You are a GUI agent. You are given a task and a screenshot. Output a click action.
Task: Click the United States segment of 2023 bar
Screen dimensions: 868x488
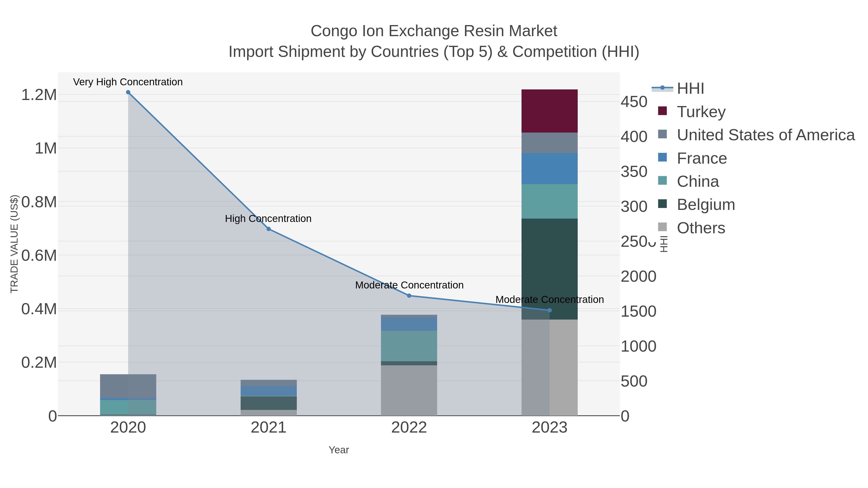549,143
